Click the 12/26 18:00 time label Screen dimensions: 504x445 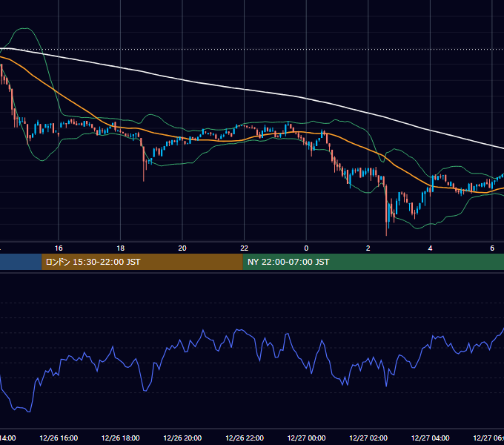[121, 438]
